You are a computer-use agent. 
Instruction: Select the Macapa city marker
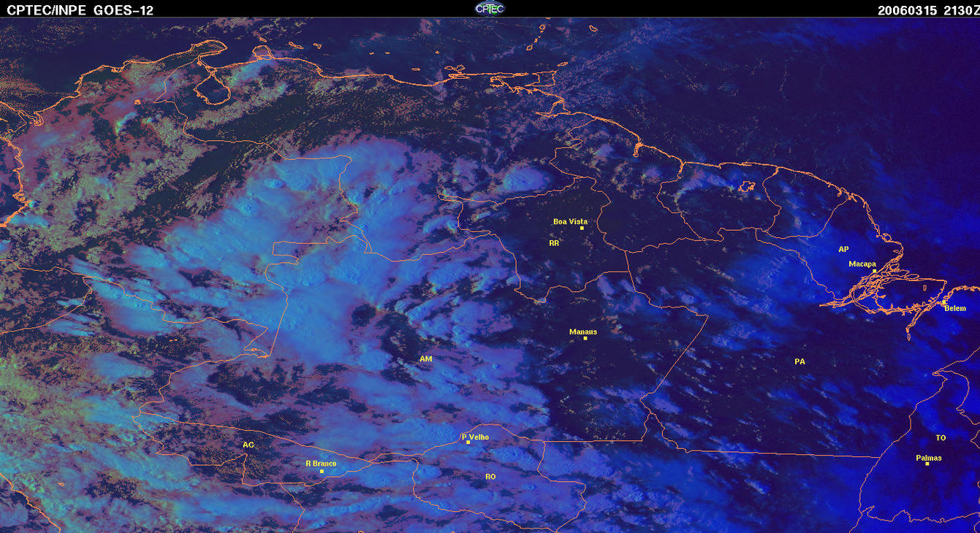coord(874,271)
